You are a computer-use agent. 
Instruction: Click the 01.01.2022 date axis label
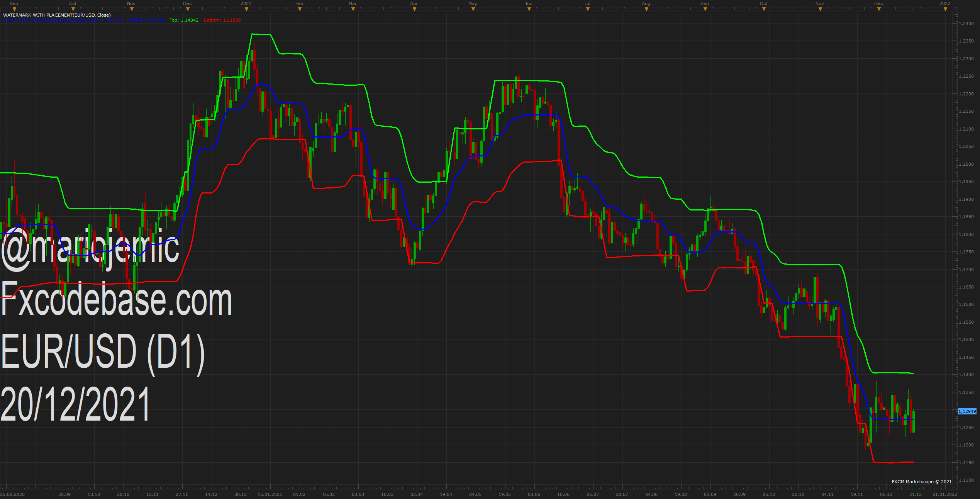click(x=945, y=494)
